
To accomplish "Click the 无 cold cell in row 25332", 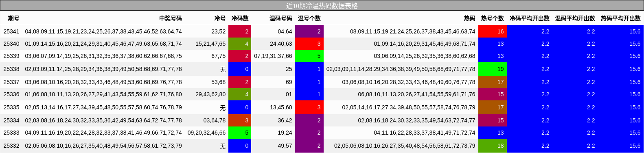I will coord(223,146).
